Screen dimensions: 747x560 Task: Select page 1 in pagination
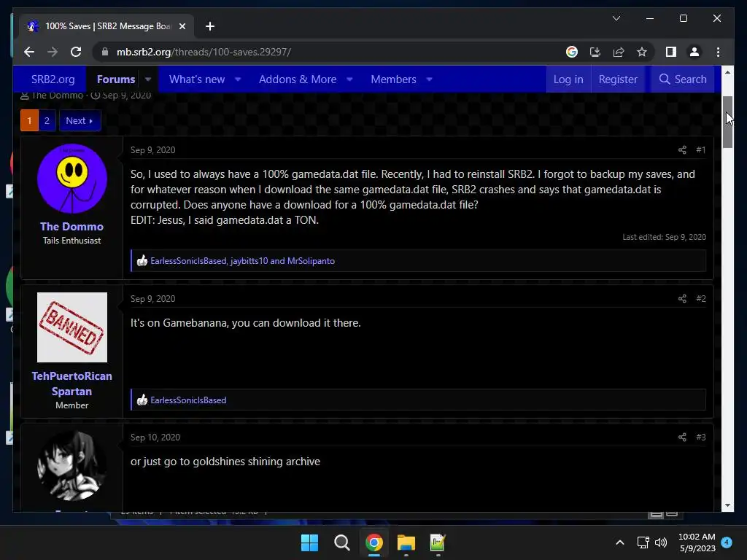(x=29, y=120)
